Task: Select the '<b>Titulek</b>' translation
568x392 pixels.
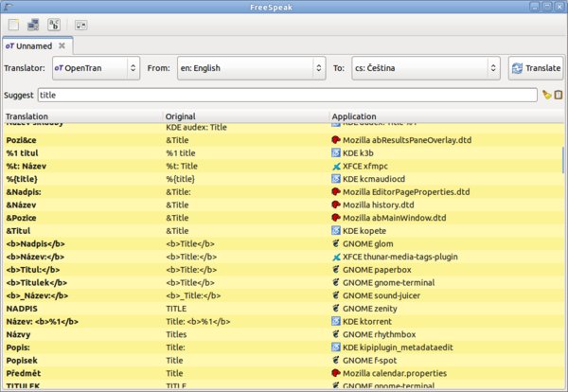Action: (37, 282)
